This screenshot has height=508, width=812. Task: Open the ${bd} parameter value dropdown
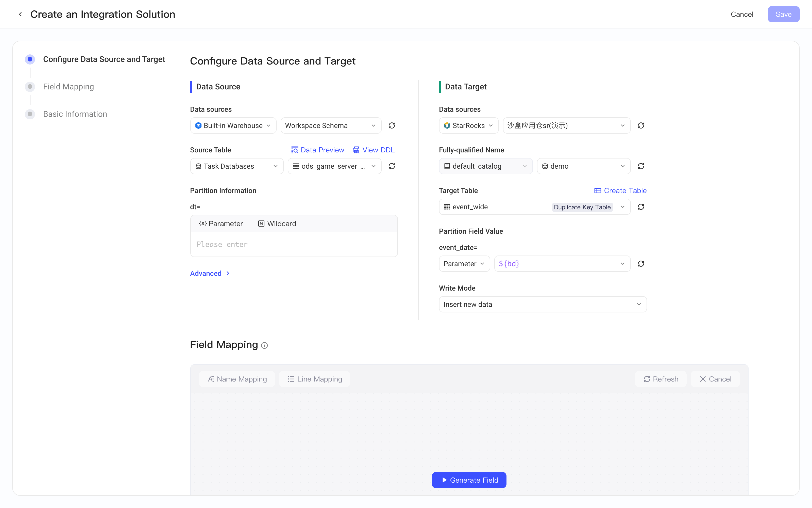[562, 264]
